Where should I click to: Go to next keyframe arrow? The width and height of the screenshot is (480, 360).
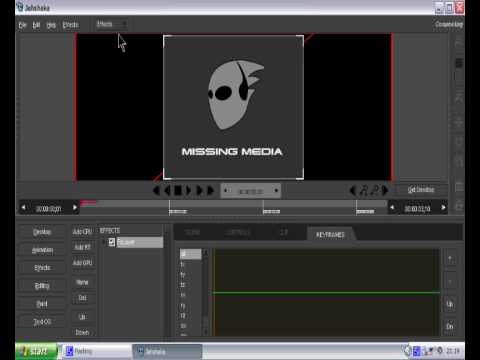coord(385,190)
